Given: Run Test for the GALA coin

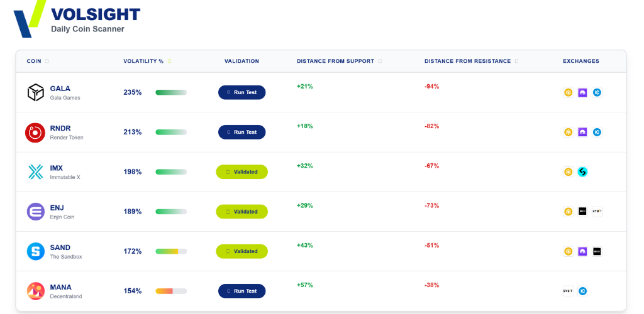Looking at the screenshot, I should (241, 92).
